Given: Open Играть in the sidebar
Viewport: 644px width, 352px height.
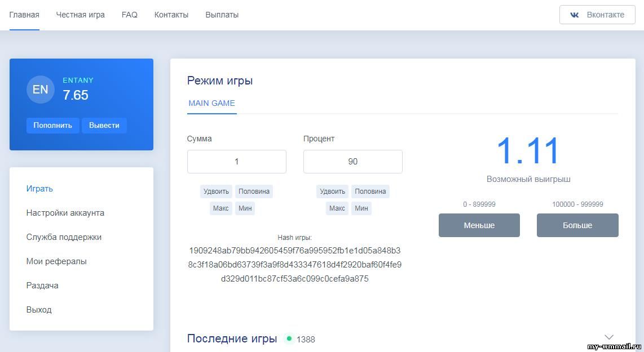Looking at the screenshot, I should pyautogui.click(x=39, y=189).
